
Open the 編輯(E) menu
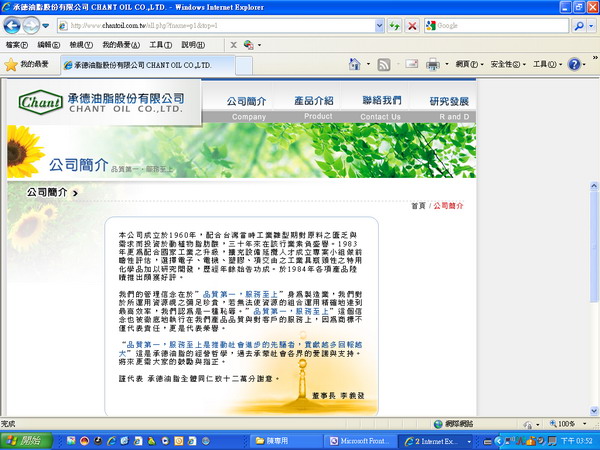click(49, 45)
